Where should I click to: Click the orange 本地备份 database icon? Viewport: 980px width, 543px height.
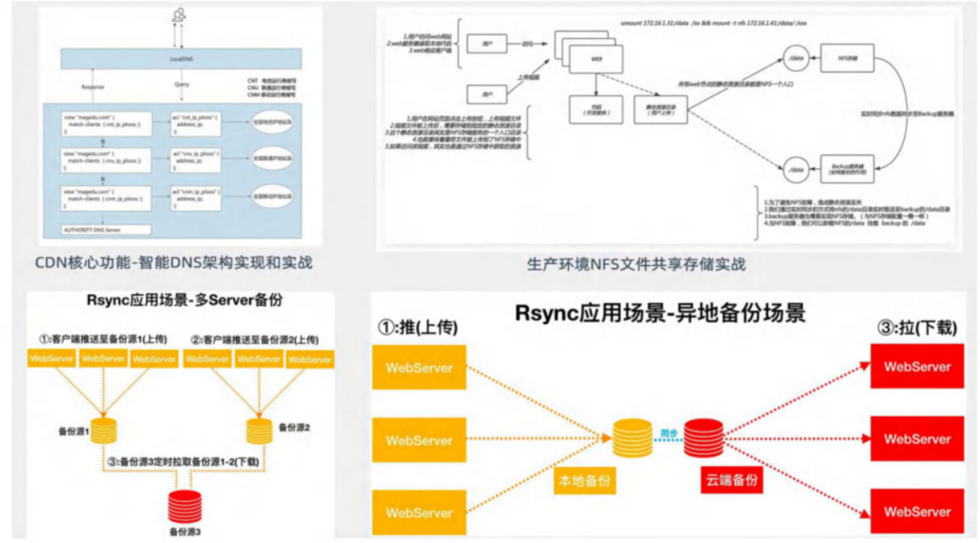(x=632, y=438)
